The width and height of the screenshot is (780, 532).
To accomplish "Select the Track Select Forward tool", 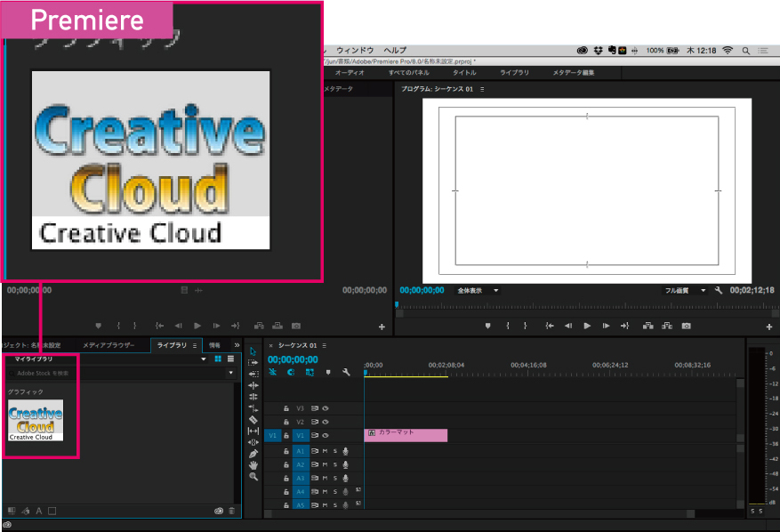I will 253,362.
